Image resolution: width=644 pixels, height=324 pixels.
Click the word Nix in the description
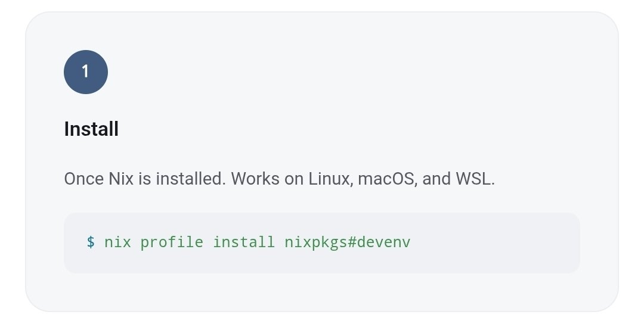pos(121,179)
